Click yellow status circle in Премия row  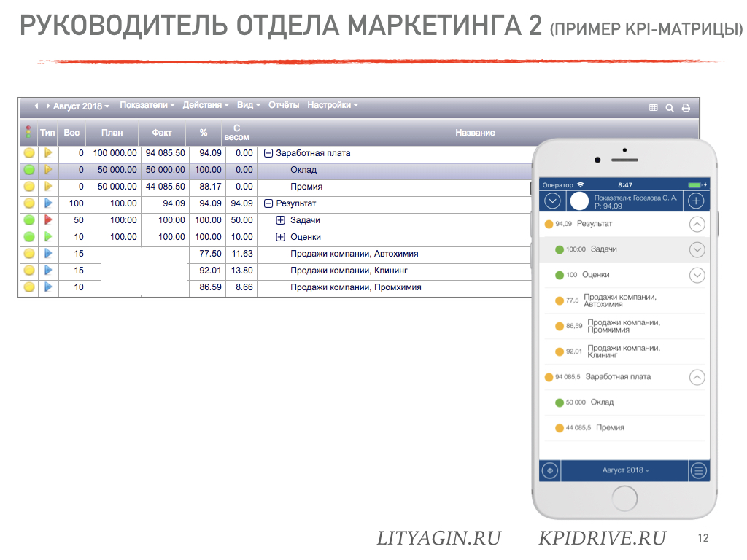(x=29, y=187)
